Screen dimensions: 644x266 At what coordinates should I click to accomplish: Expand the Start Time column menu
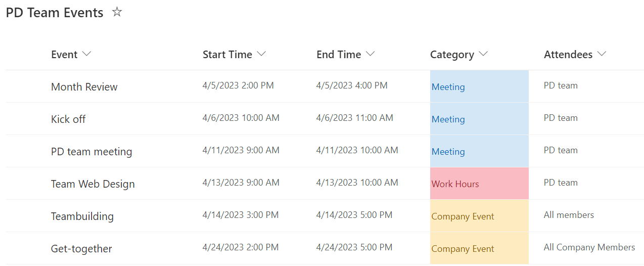pyautogui.click(x=261, y=54)
